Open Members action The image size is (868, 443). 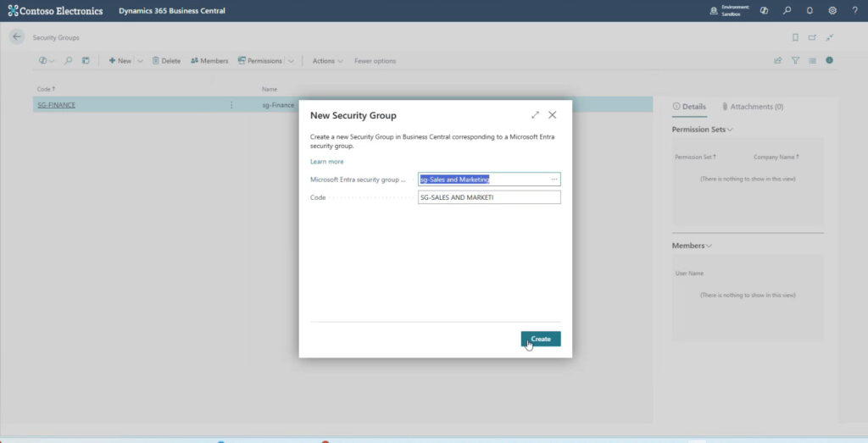209,61
